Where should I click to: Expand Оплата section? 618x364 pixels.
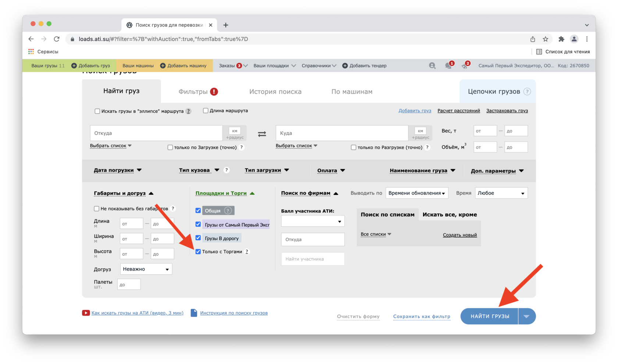(331, 171)
